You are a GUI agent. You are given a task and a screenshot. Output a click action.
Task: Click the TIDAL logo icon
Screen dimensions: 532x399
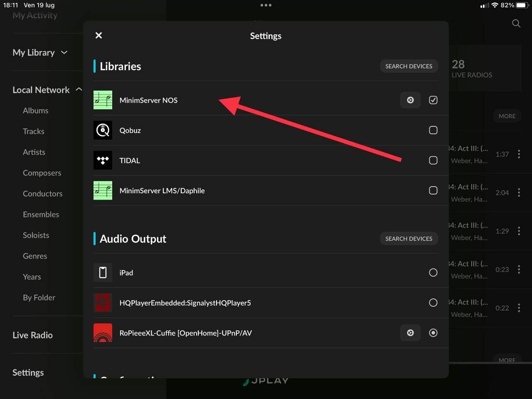(x=103, y=160)
